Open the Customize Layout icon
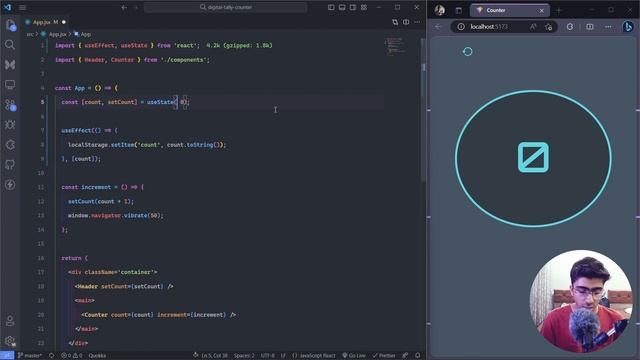 (364, 7)
